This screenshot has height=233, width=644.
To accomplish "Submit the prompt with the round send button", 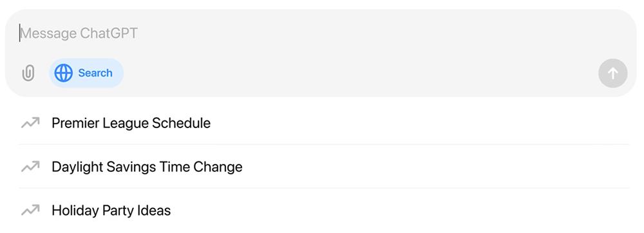I will click(x=612, y=73).
